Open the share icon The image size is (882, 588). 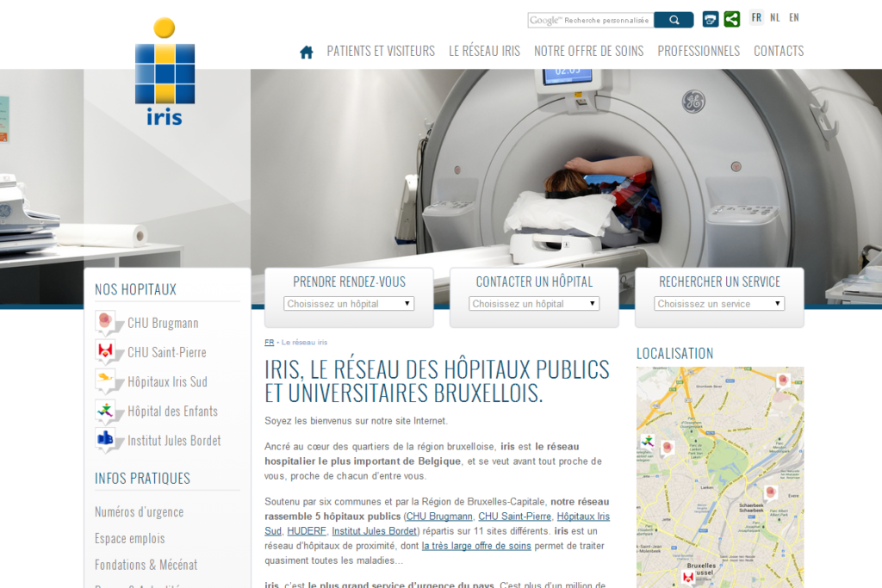coord(732,19)
